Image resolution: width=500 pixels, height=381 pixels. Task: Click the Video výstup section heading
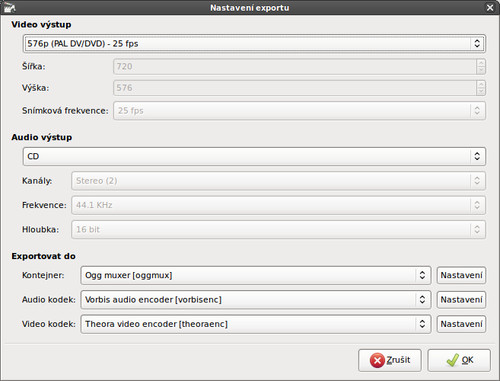pos(41,25)
